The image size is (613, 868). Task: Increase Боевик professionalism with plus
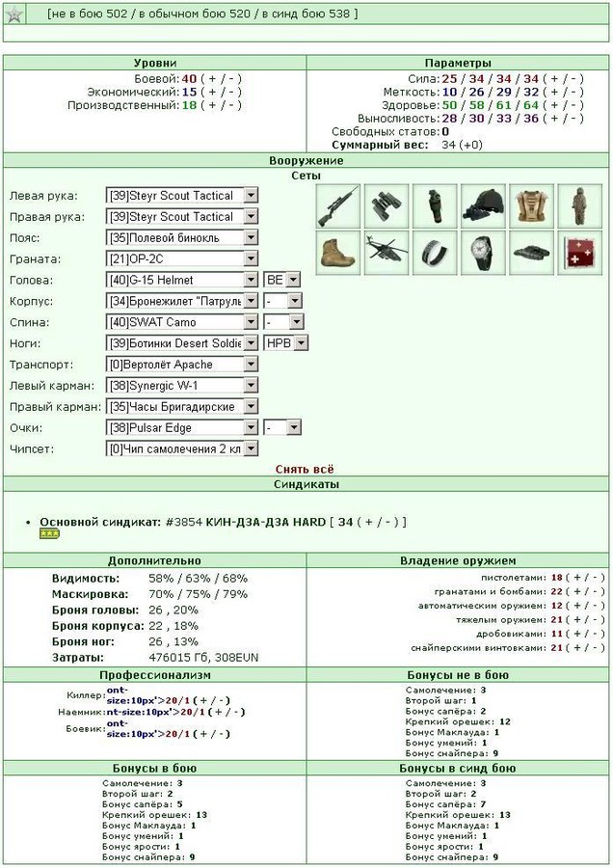203,734
